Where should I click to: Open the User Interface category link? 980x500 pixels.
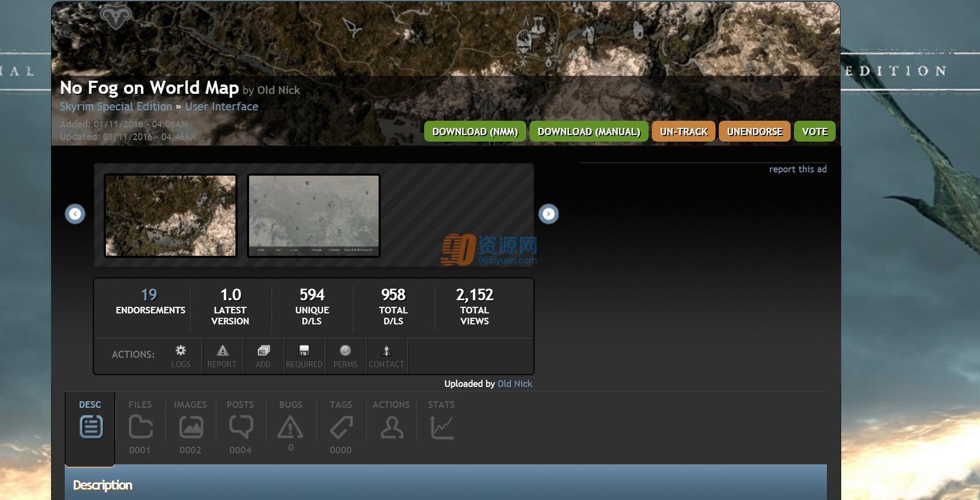click(x=222, y=106)
